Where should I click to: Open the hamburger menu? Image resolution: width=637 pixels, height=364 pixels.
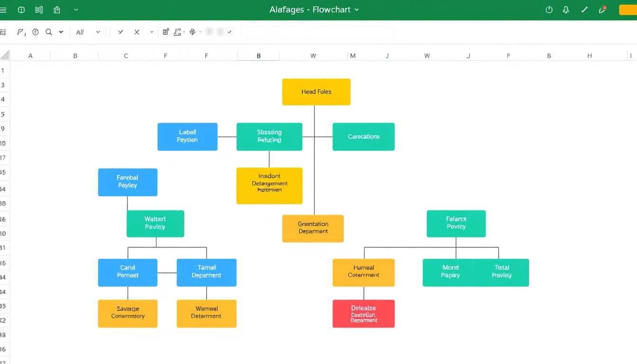click(4, 9)
